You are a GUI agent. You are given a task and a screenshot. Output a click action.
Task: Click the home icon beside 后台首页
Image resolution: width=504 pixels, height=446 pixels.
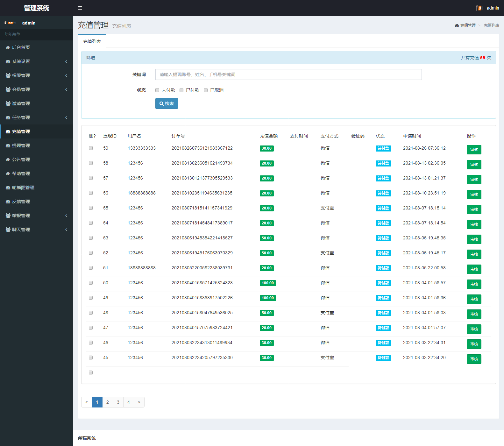(x=8, y=47)
